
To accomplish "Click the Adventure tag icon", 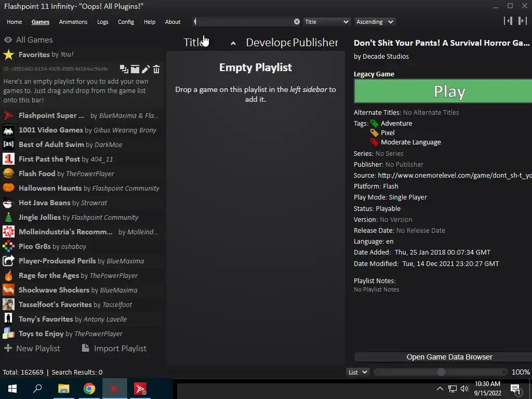I will [374, 124].
